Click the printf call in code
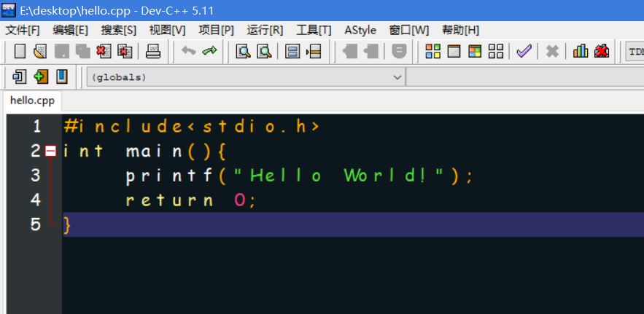Screen dimensions: 644x314 pos(170,176)
